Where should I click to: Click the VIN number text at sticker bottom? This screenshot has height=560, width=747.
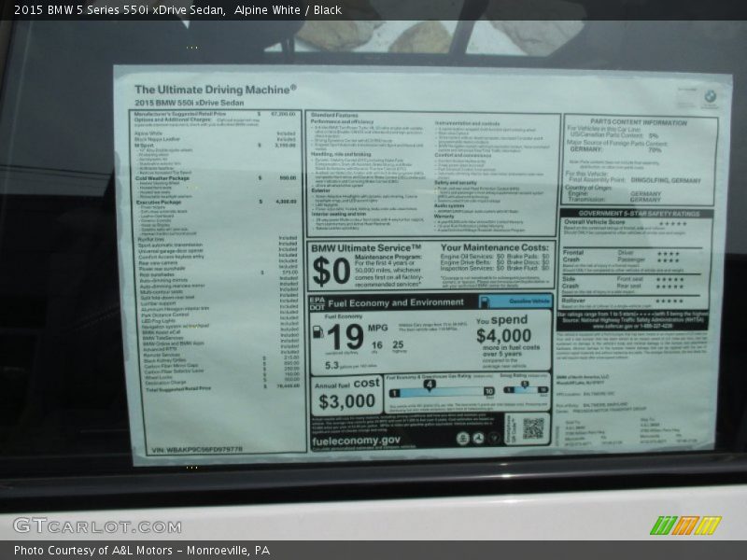[196, 450]
